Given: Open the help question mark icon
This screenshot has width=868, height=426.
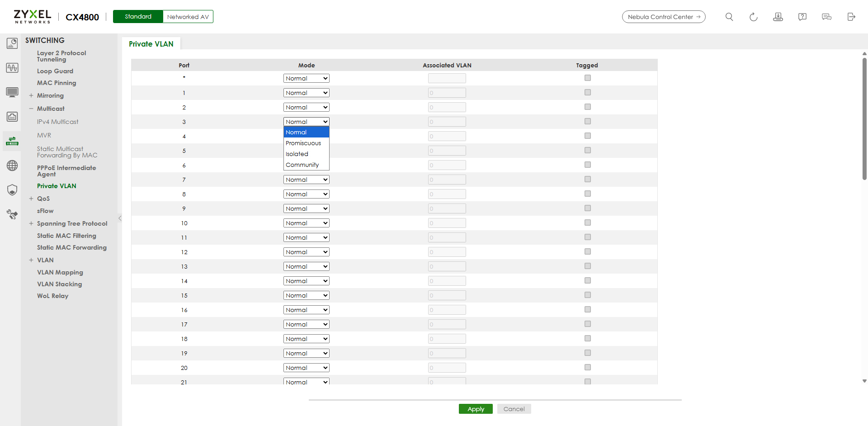Looking at the screenshot, I should click(802, 17).
